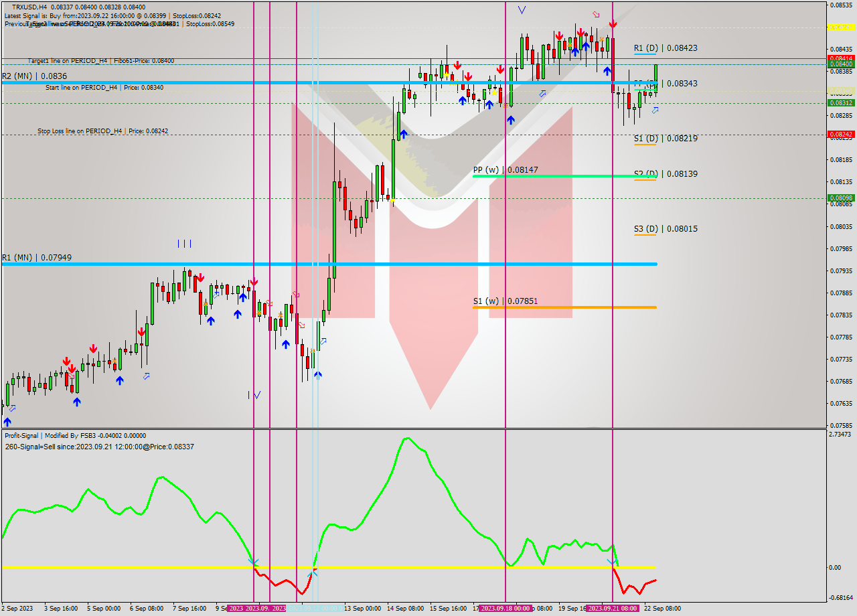Click 2.73473 on the indicator scale
This screenshot has width=857, height=616.
click(841, 435)
